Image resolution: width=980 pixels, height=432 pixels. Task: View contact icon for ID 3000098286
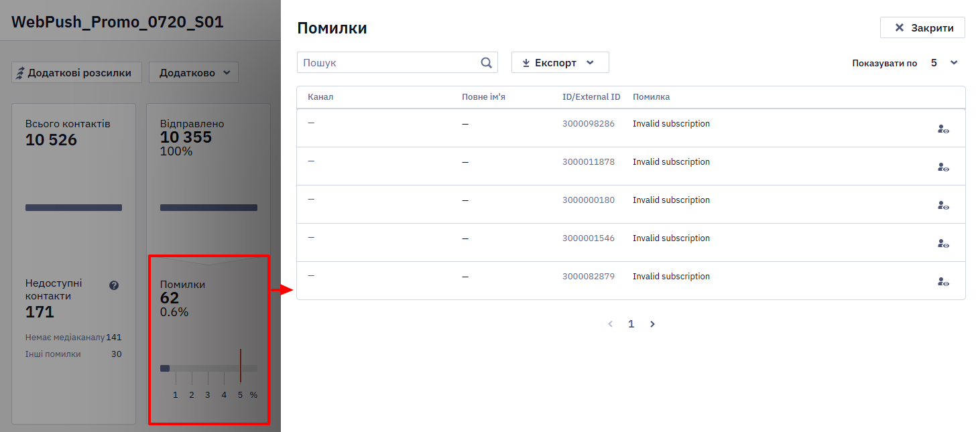(943, 129)
